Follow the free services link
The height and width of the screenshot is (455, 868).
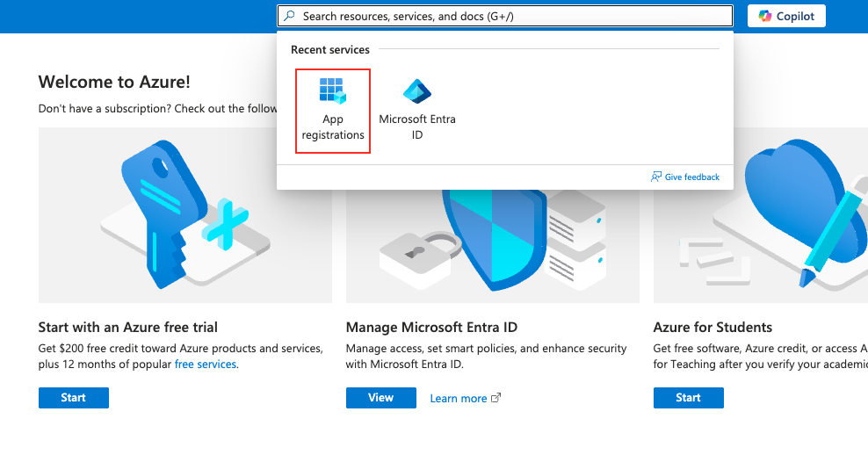coord(205,364)
